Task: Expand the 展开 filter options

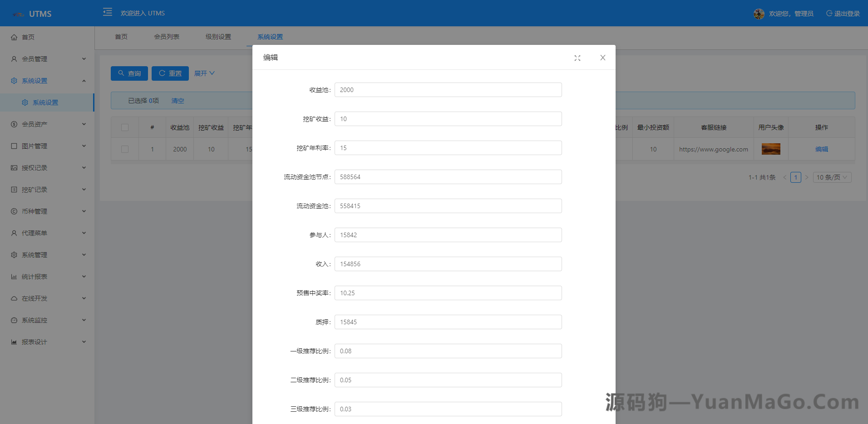Action: point(204,73)
